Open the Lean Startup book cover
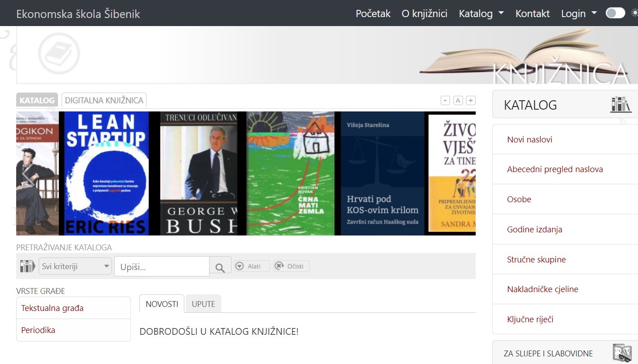The image size is (638, 364). (107, 173)
